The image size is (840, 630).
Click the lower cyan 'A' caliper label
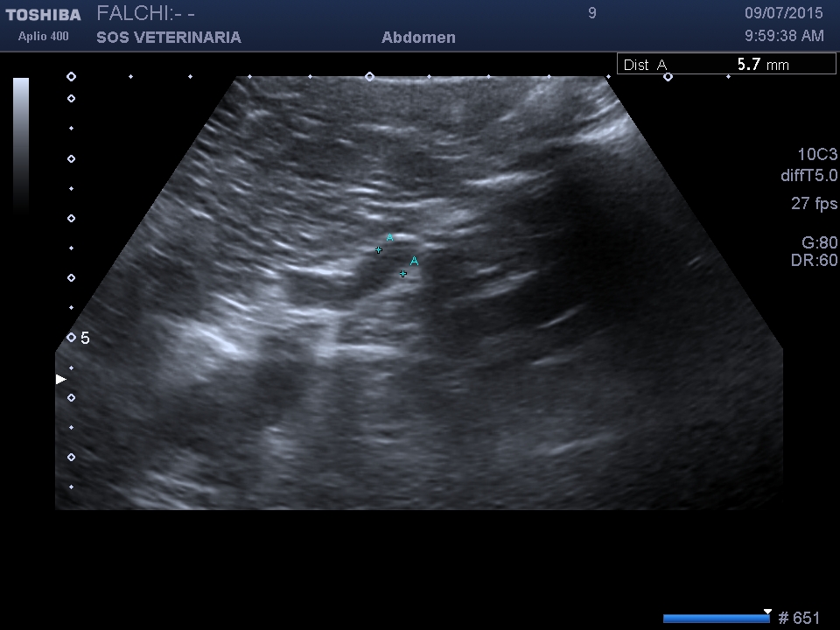click(x=414, y=261)
